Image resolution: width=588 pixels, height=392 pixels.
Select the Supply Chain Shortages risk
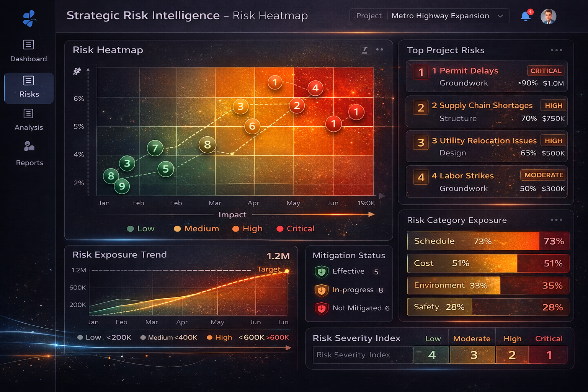487,111
